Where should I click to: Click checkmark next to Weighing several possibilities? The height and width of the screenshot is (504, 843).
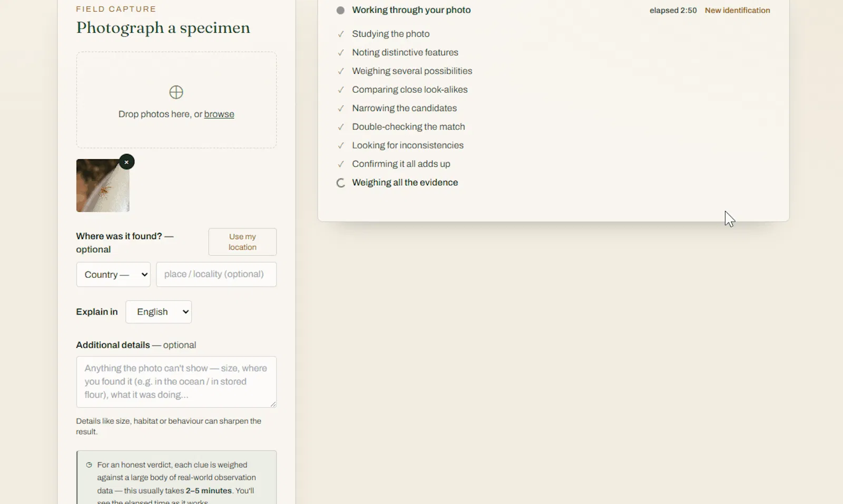pos(341,71)
